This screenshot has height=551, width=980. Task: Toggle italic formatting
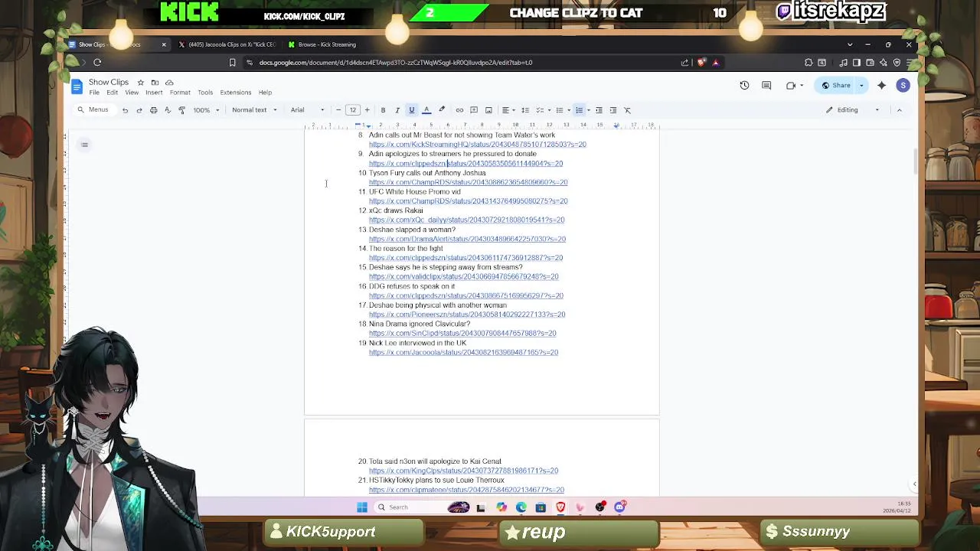(397, 110)
